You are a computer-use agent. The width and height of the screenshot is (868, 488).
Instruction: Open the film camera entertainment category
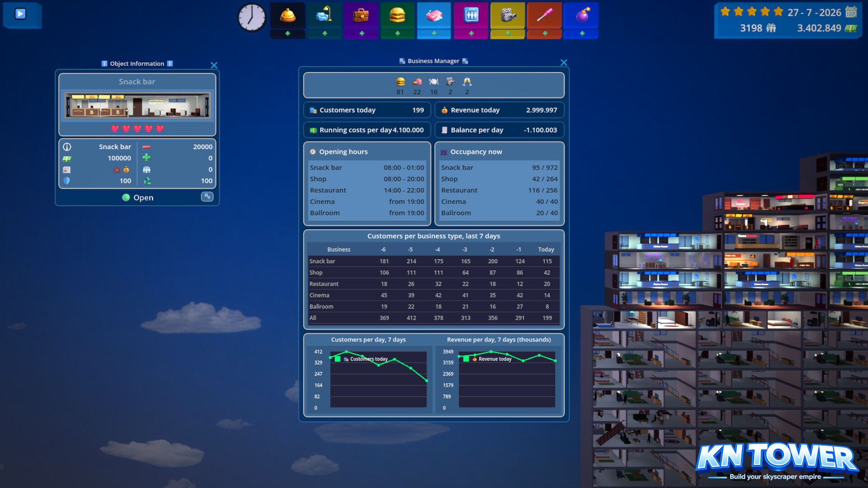point(508,16)
